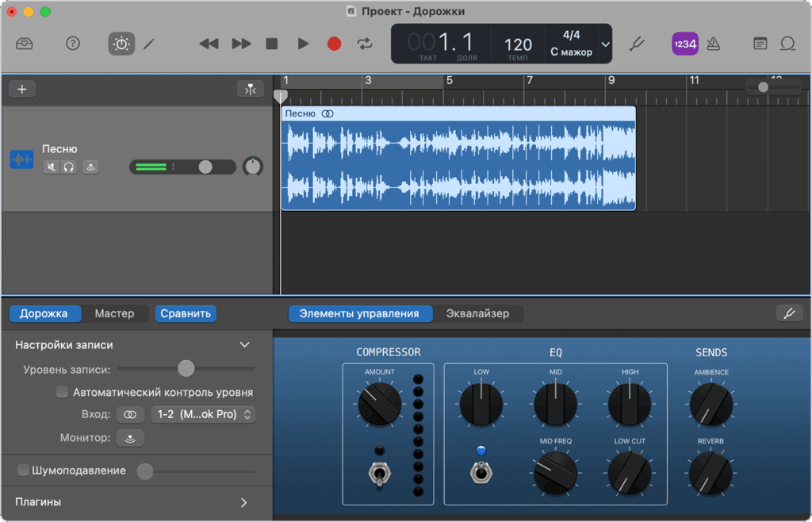Screen dimensions: 812x522
Task: Click the MID FREQ knob
Action: coord(555,472)
